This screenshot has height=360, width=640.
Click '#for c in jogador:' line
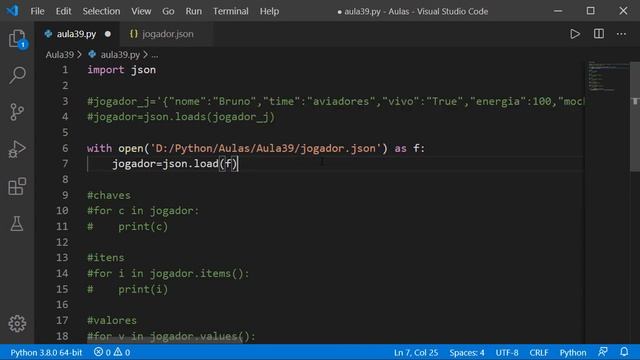(143, 211)
